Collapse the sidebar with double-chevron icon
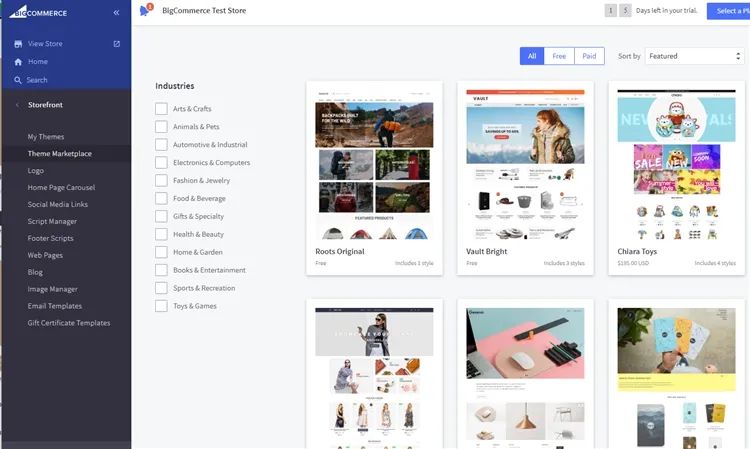Screen dimensions: 750x449 click(116, 13)
